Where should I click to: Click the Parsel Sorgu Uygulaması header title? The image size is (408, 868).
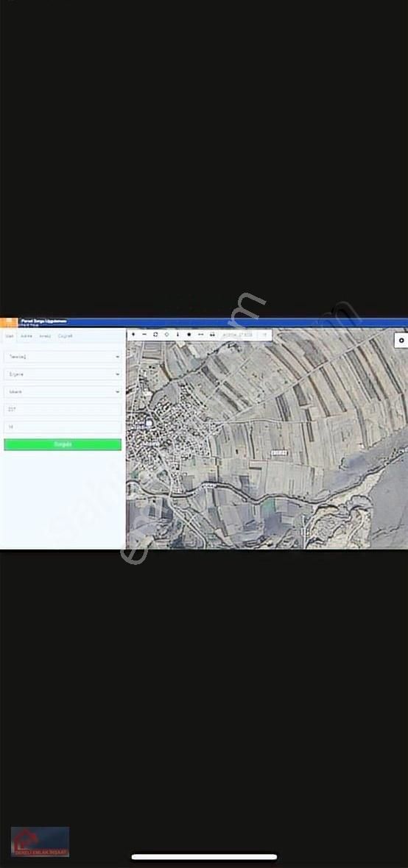click(43, 321)
